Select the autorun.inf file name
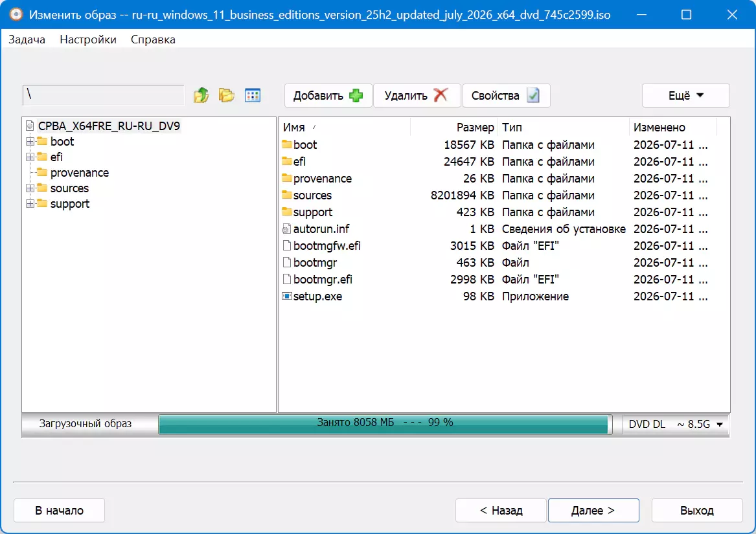 pyautogui.click(x=321, y=229)
